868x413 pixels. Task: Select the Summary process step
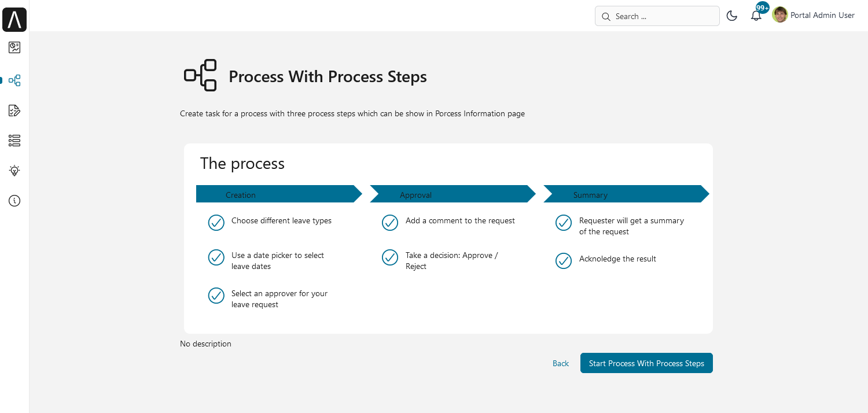click(626, 194)
